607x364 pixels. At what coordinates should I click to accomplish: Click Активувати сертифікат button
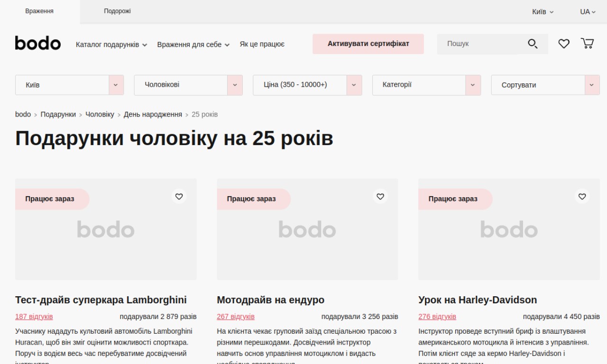368,44
